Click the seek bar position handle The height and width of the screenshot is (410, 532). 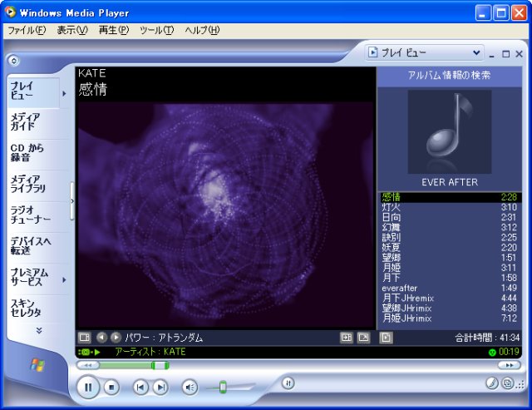click(160, 366)
